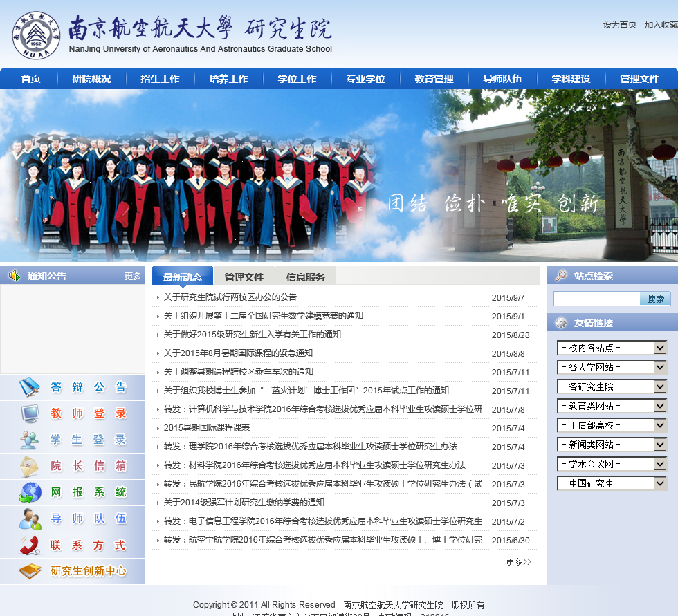
Task: Open the 工信部高校 dropdown
Action: [612, 425]
